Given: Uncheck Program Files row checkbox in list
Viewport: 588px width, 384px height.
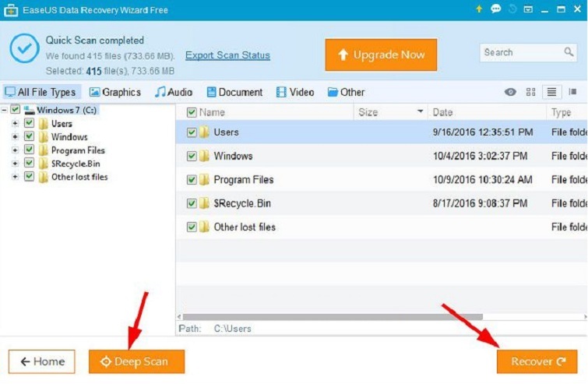Looking at the screenshot, I should point(192,180).
